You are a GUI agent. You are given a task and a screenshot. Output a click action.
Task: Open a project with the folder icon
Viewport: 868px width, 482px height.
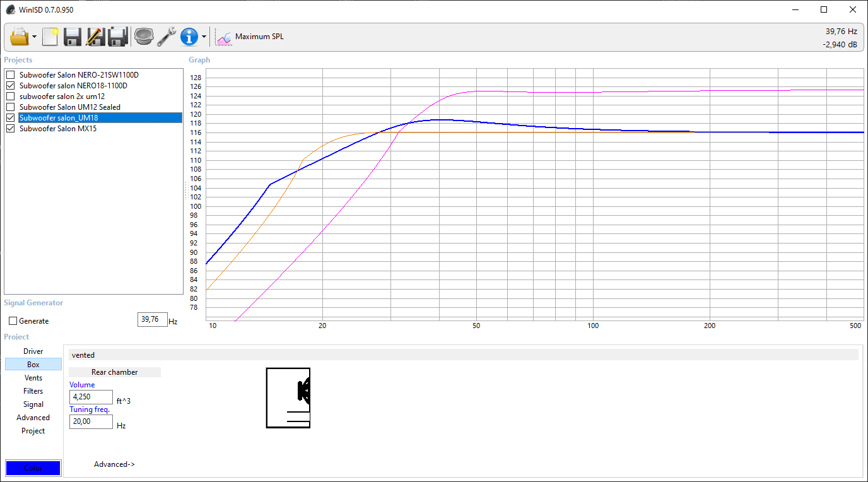click(x=20, y=37)
